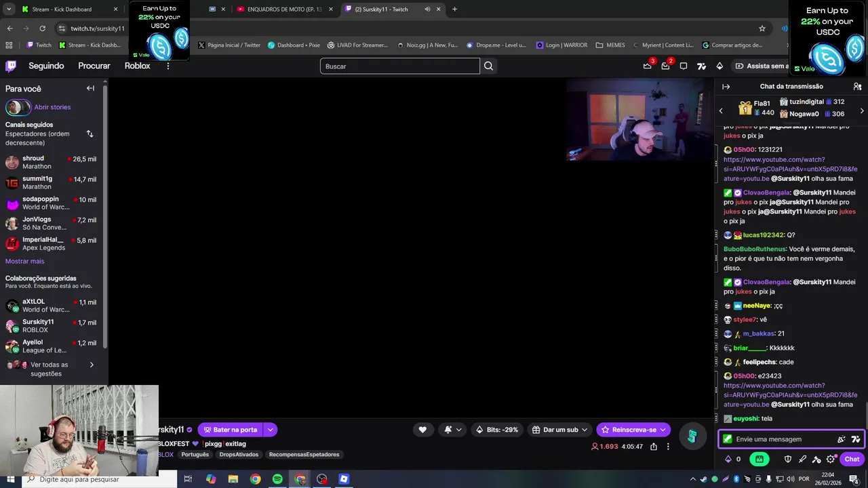This screenshot has height=488, width=868.
Task: Show next gift leaderboard entries
Action: (862, 110)
